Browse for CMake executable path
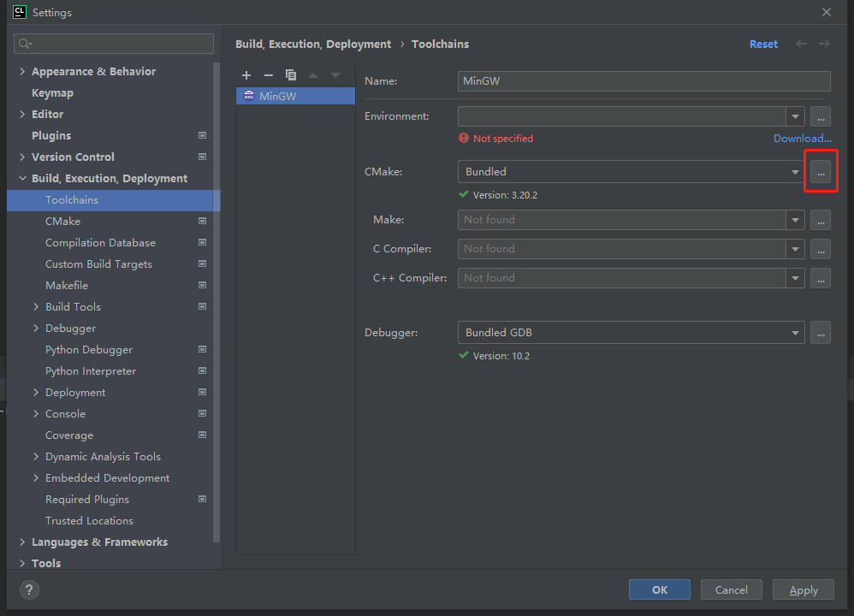 coord(821,172)
